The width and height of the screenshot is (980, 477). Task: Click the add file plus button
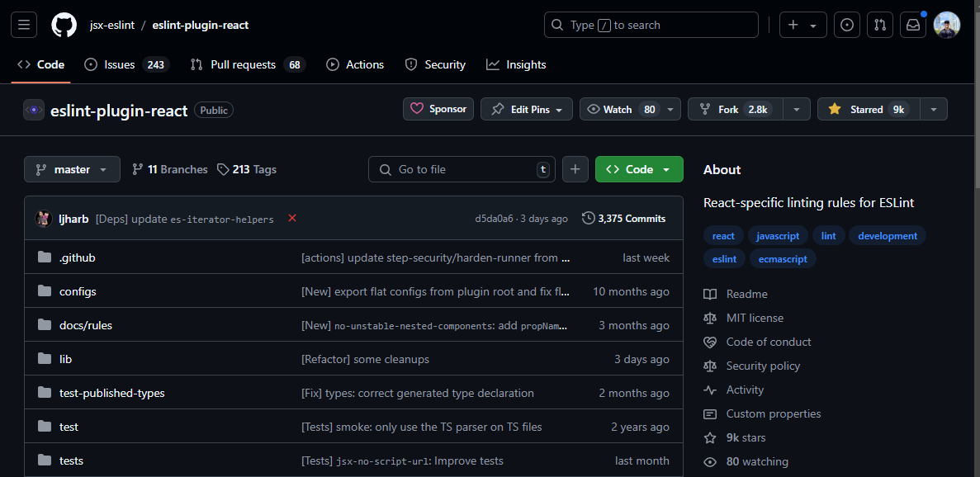tap(575, 169)
